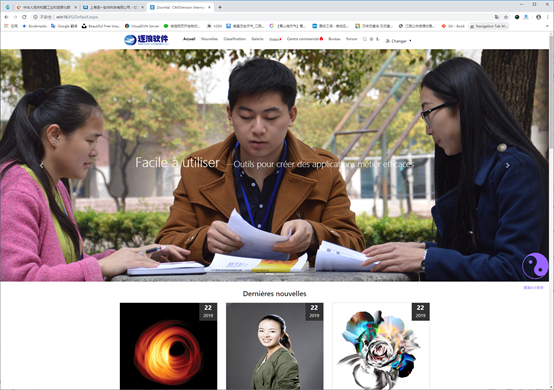Open the Galerie menu item
The width and height of the screenshot is (554, 390).
257,39
